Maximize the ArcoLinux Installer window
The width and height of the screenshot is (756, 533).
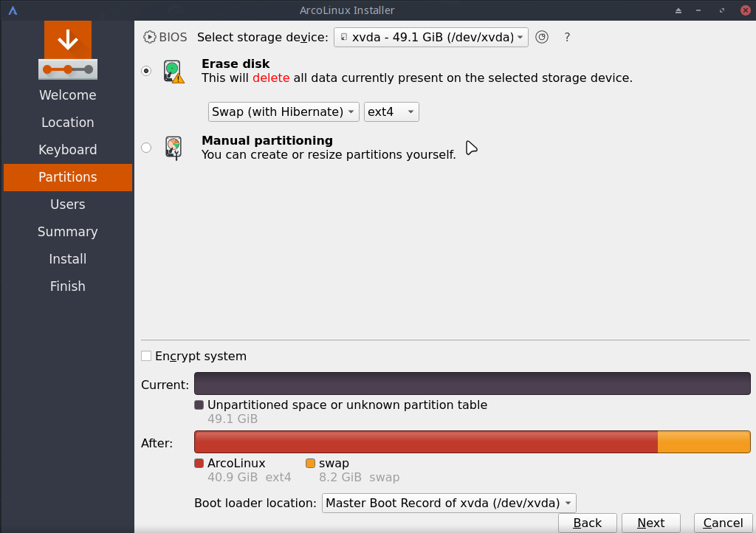[722, 10]
